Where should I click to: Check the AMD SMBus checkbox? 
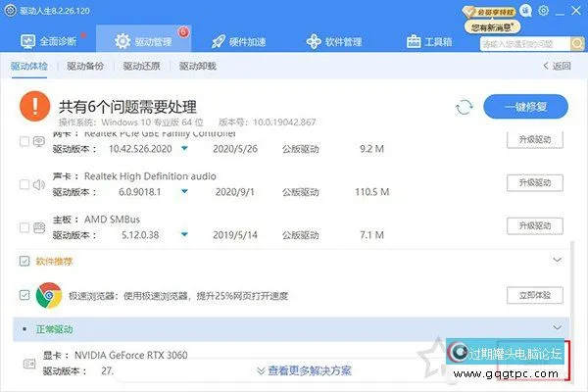pyautogui.click(x=24, y=227)
